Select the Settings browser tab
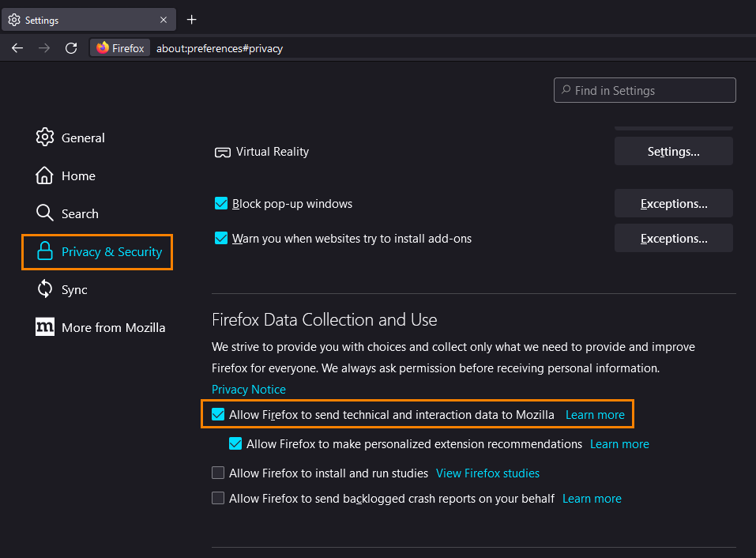The height and width of the screenshot is (558, 756). click(x=88, y=20)
